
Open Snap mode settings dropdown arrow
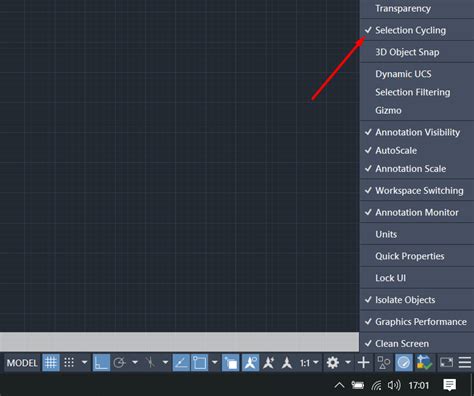tap(84, 362)
